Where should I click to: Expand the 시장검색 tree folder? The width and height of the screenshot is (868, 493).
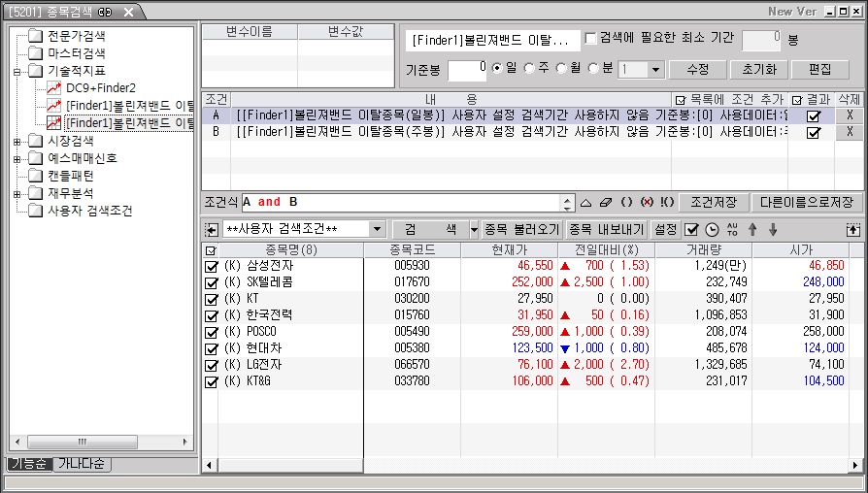click(x=17, y=142)
